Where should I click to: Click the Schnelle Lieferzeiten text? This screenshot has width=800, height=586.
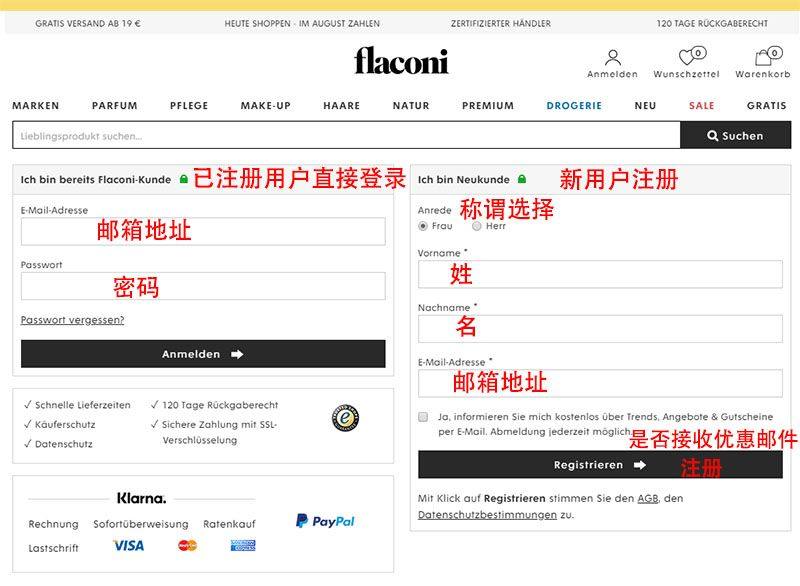pos(83,405)
